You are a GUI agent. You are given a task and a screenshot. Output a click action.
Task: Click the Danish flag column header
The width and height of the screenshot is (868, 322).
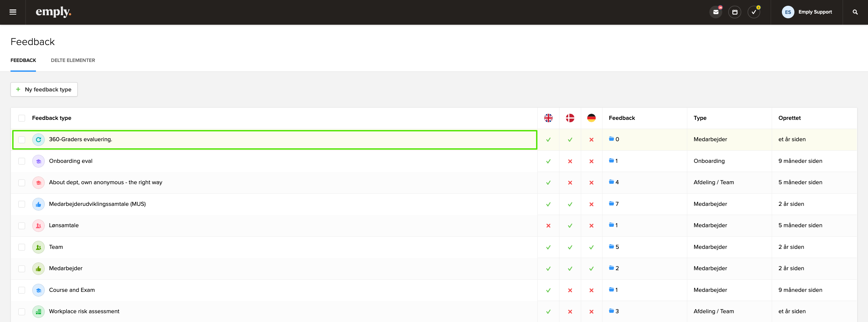pyautogui.click(x=570, y=118)
